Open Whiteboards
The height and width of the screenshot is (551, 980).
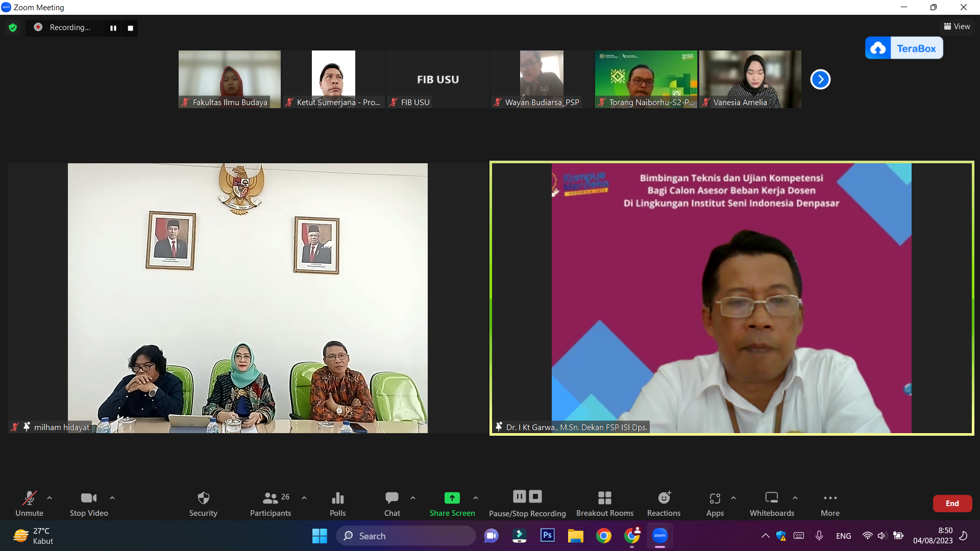[772, 504]
